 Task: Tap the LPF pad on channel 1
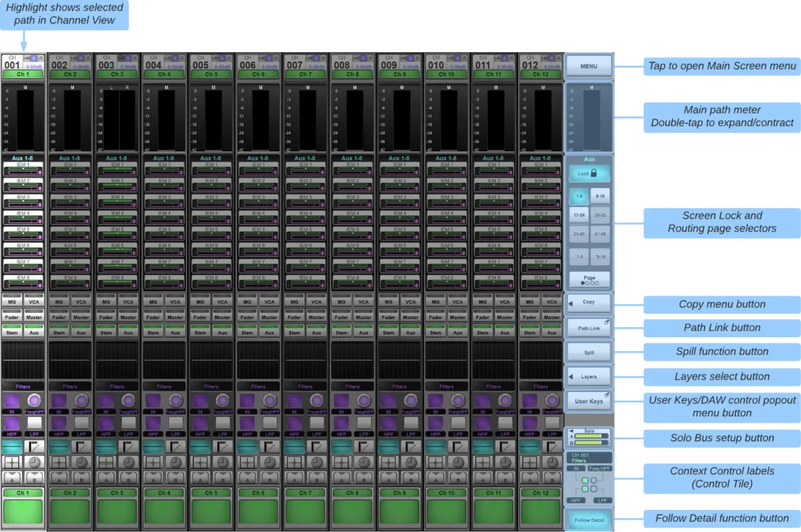[35, 423]
